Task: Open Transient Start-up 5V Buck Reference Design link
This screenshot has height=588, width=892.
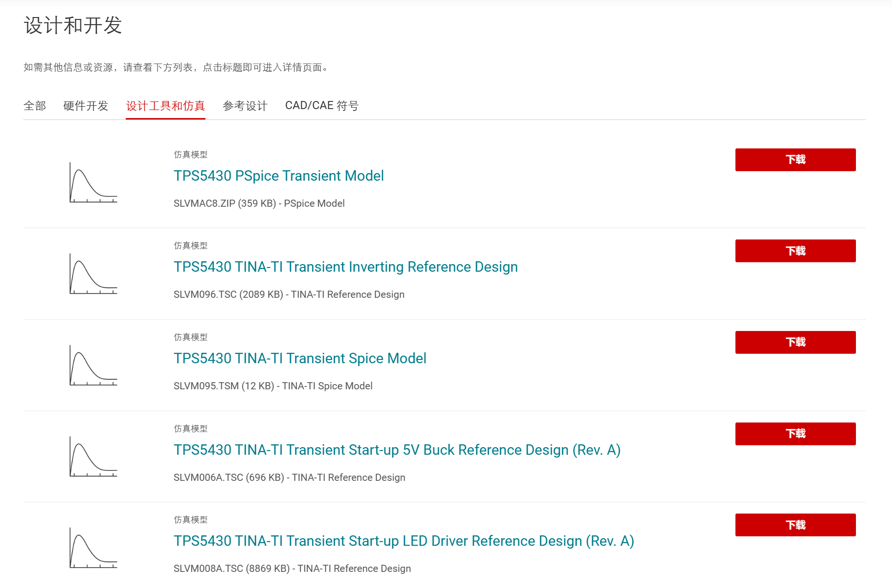Action: click(397, 450)
